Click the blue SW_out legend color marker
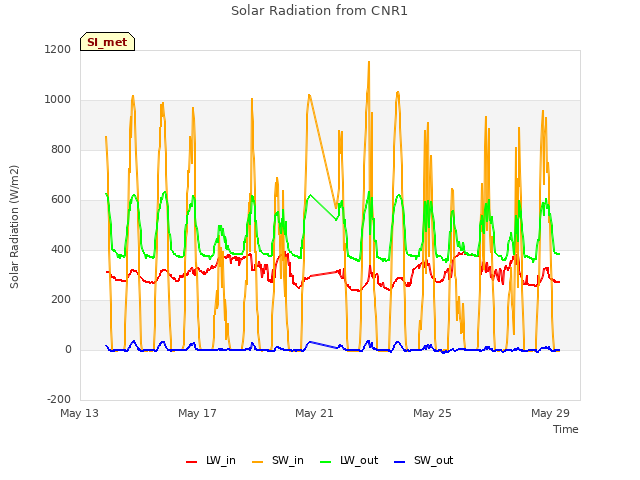The height and width of the screenshot is (480, 640). 400,462
